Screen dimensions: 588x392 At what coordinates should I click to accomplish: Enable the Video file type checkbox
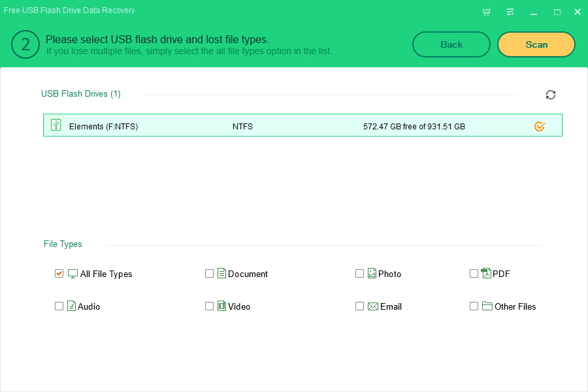[209, 306]
